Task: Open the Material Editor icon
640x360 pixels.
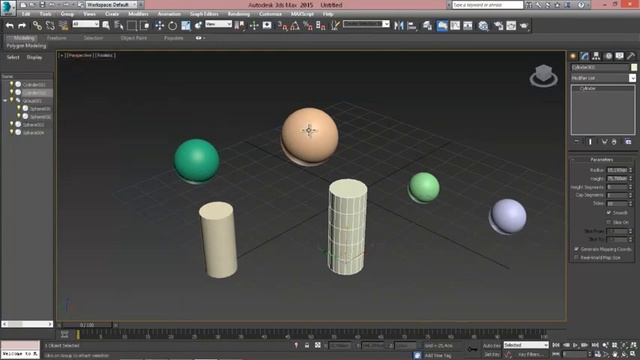Action: tap(483, 26)
